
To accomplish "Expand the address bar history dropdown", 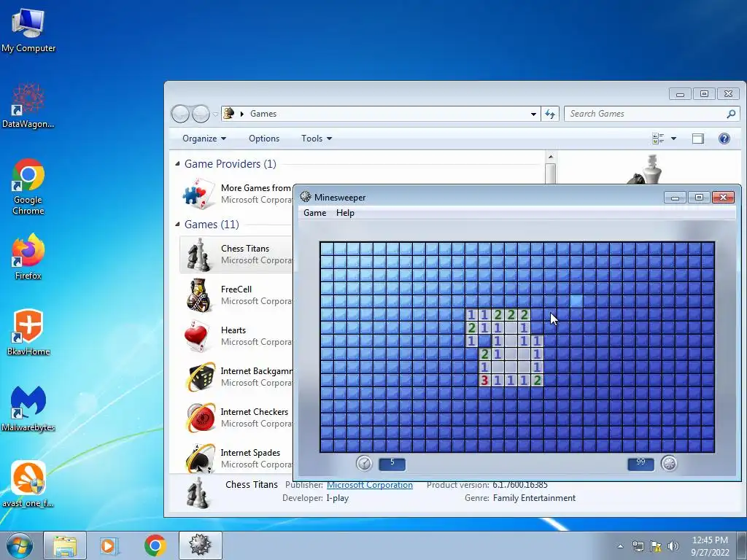I will click(533, 114).
